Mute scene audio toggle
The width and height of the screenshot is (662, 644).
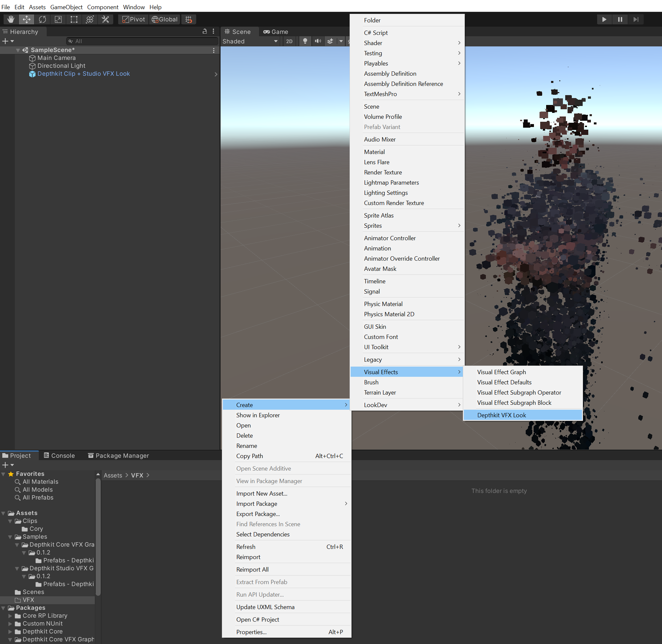(318, 41)
